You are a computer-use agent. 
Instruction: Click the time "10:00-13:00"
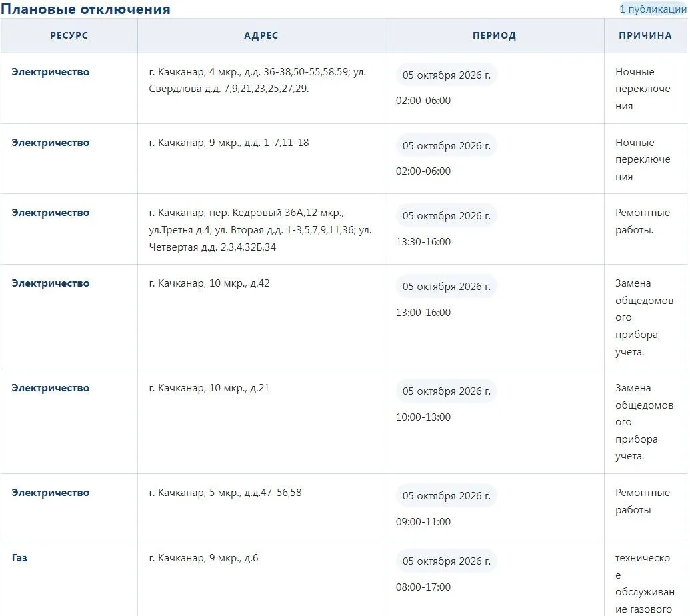[x=423, y=417]
